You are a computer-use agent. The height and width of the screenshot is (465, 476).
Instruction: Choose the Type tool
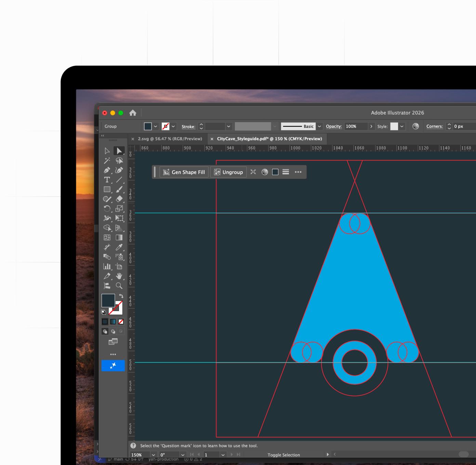107,180
